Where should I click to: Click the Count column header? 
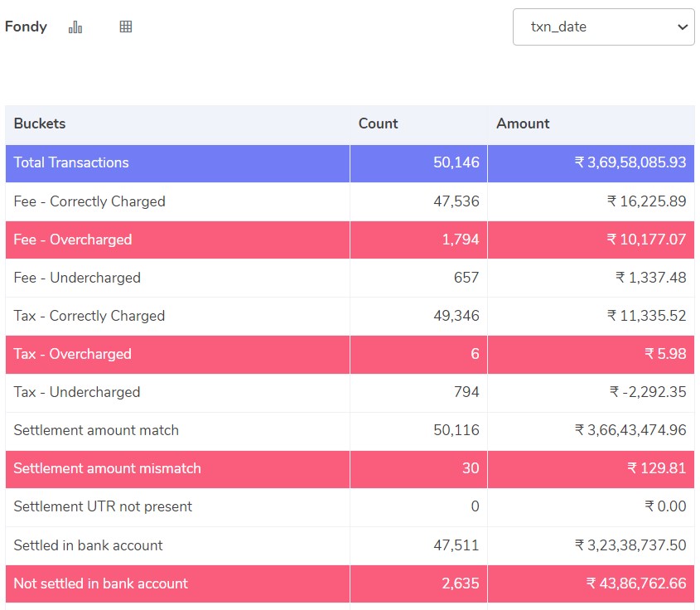click(x=378, y=123)
